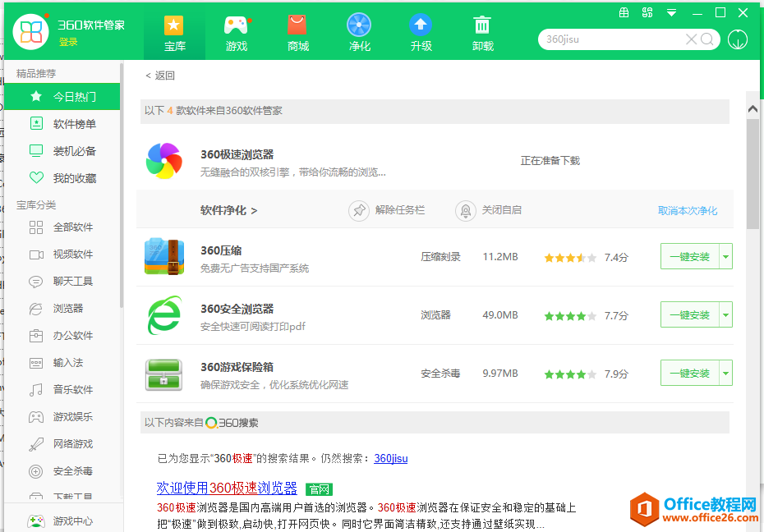Screen dimensions: 764x532
Task: Click the 360软件管家 logo icon
Action: tap(30, 32)
